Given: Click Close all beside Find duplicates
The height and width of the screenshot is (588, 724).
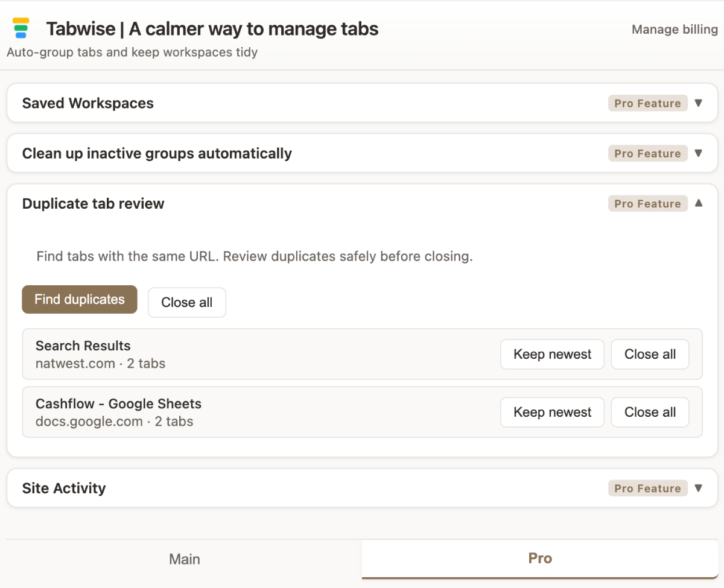Looking at the screenshot, I should click(x=186, y=303).
